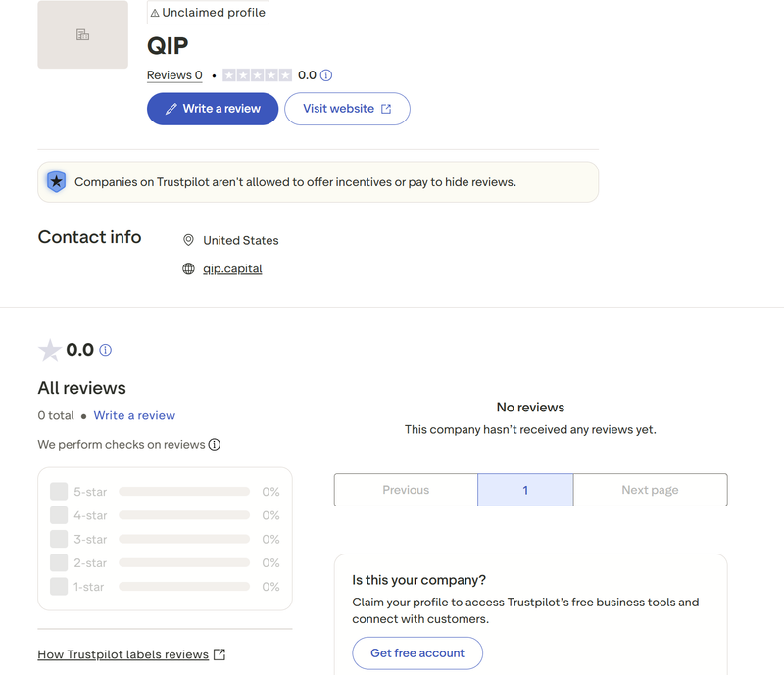Click the Previous pagination button
The height and width of the screenshot is (675, 784).
point(406,490)
